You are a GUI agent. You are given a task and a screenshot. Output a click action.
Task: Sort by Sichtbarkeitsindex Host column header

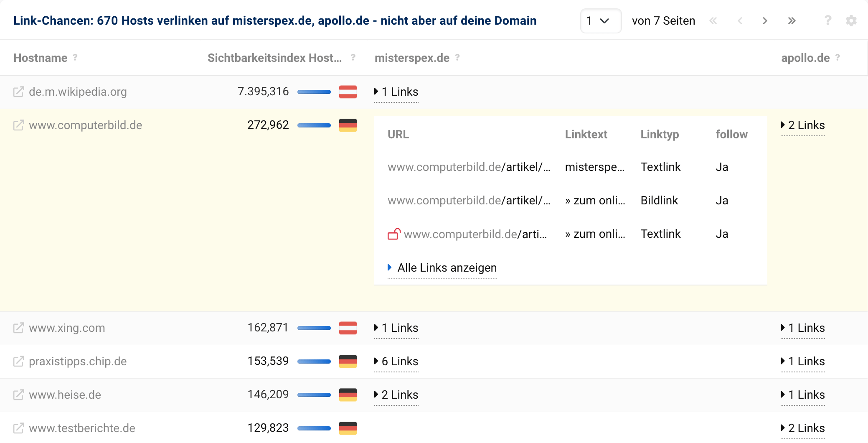[x=274, y=58]
